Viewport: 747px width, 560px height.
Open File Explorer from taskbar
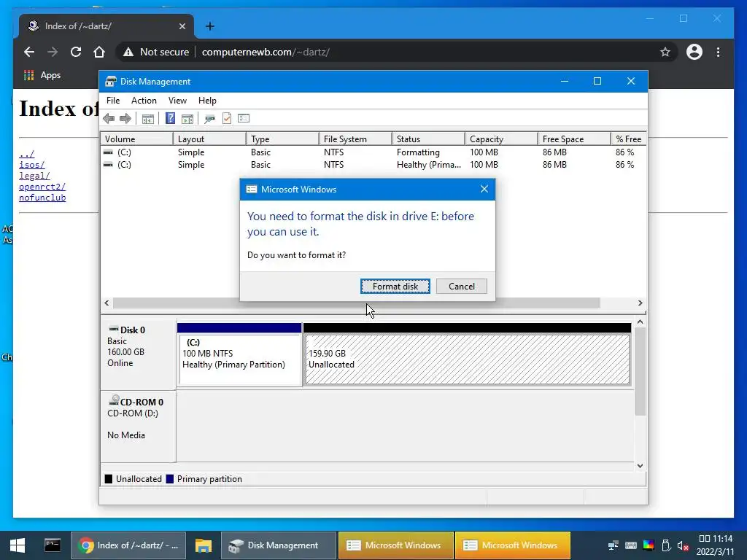coord(203,545)
